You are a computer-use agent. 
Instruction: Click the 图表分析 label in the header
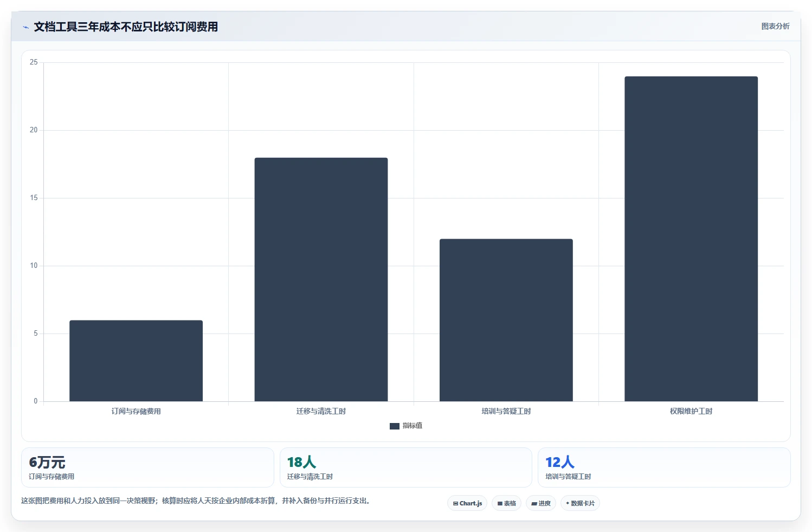pyautogui.click(x=775, y=26)
